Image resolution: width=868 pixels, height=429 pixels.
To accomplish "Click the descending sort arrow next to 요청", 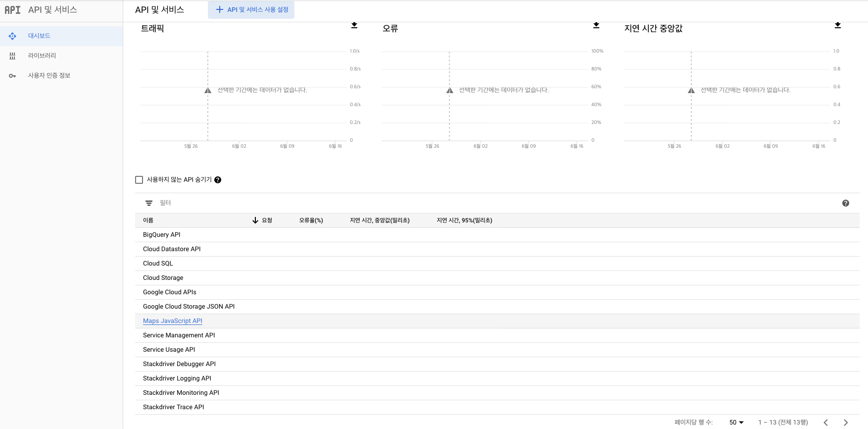I will (255, 220).
